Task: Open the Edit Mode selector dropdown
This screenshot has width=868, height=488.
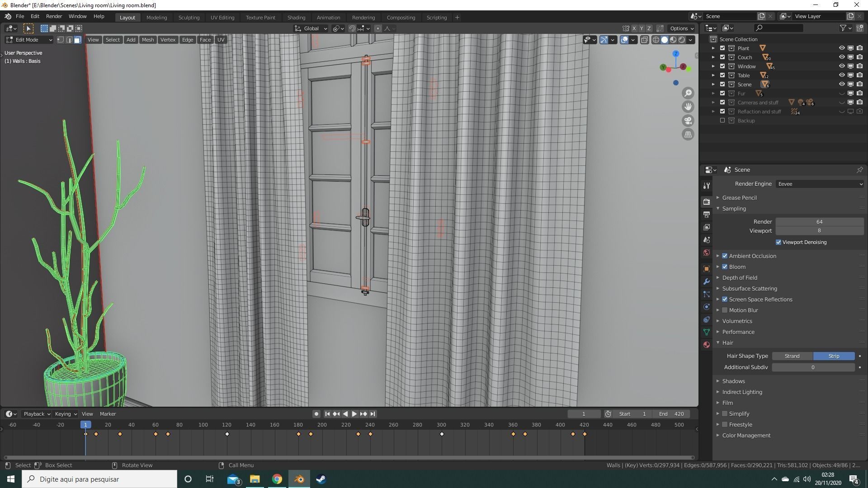Action: pyautogui.click(x=29, y=40)
